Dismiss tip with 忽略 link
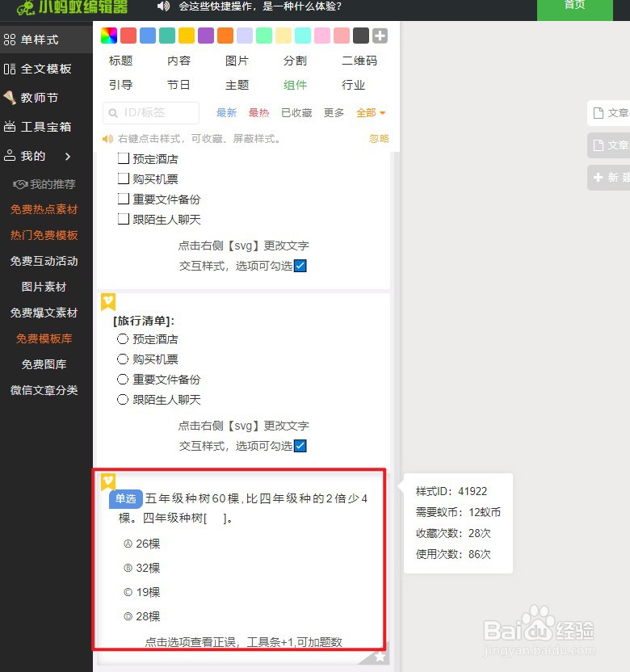630x672 pixels. pyautogui.click(x=379, y=138)
